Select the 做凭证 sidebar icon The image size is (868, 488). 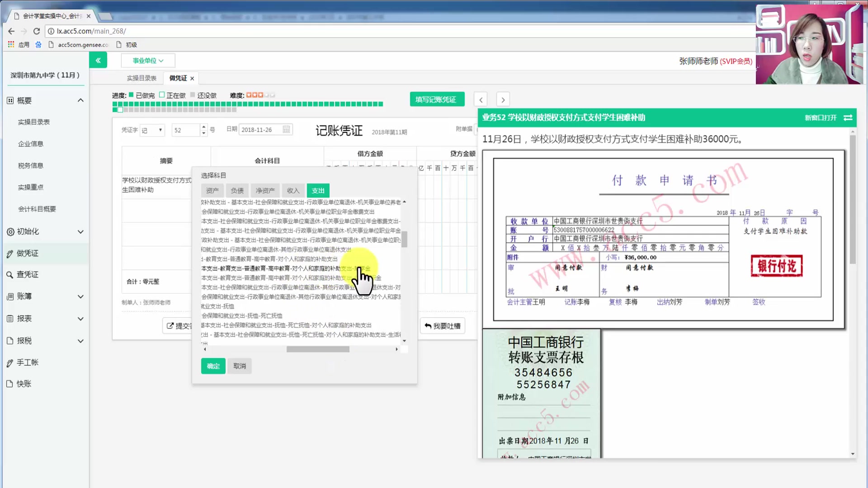(x=10, y=253)
